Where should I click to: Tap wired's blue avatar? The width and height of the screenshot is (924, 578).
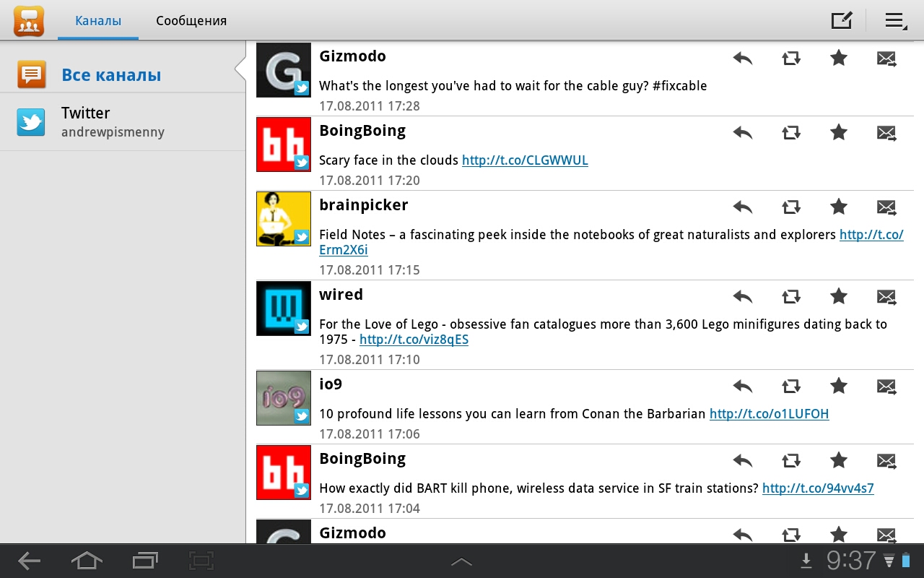(x=284, y=309)
